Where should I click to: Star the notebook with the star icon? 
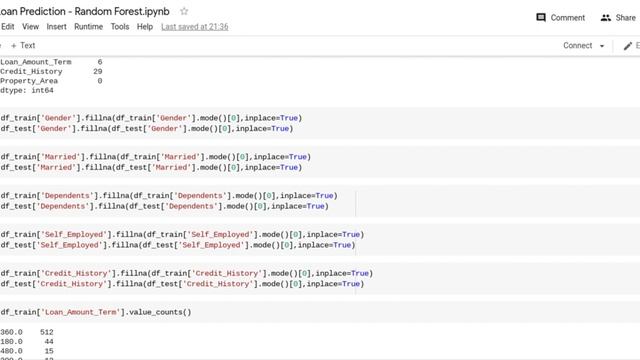click(184, 11)
